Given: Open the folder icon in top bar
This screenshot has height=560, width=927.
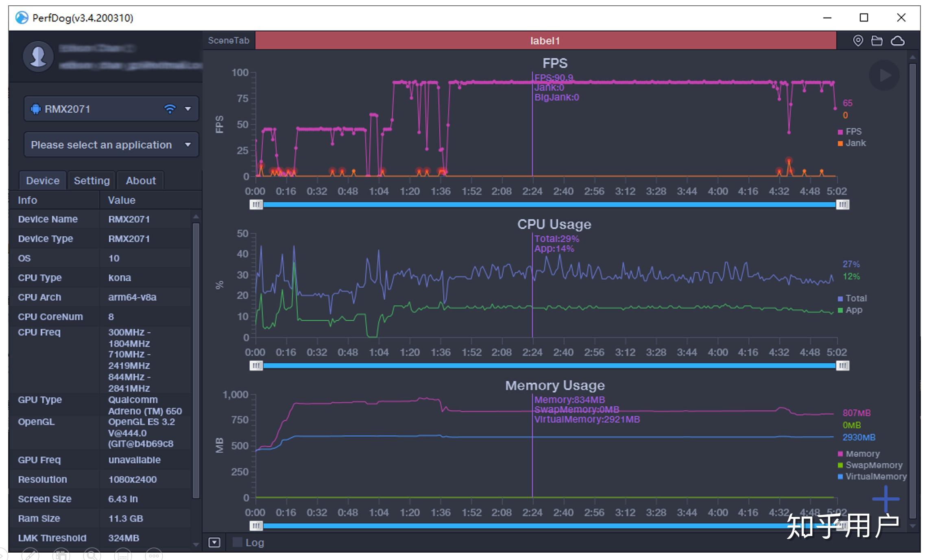Looking at the screenshot, I should click(x=877, y=41).
